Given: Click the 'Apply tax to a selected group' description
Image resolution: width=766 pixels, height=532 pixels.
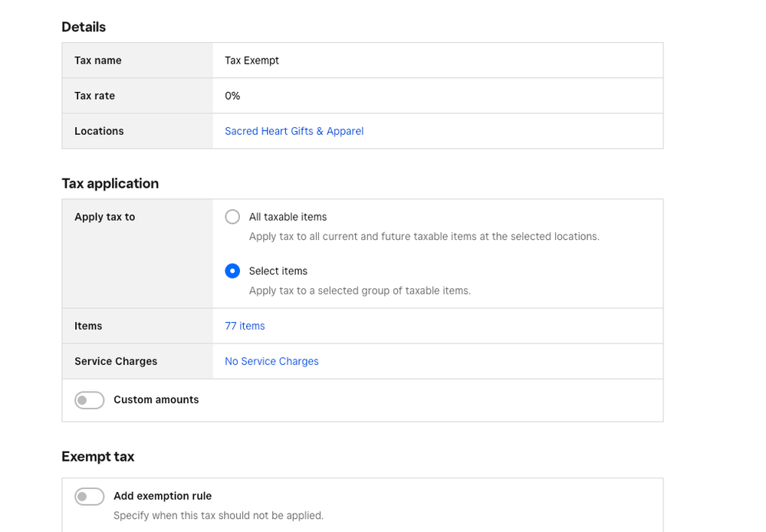Looking at the screenshot, I should coord(360,291).
